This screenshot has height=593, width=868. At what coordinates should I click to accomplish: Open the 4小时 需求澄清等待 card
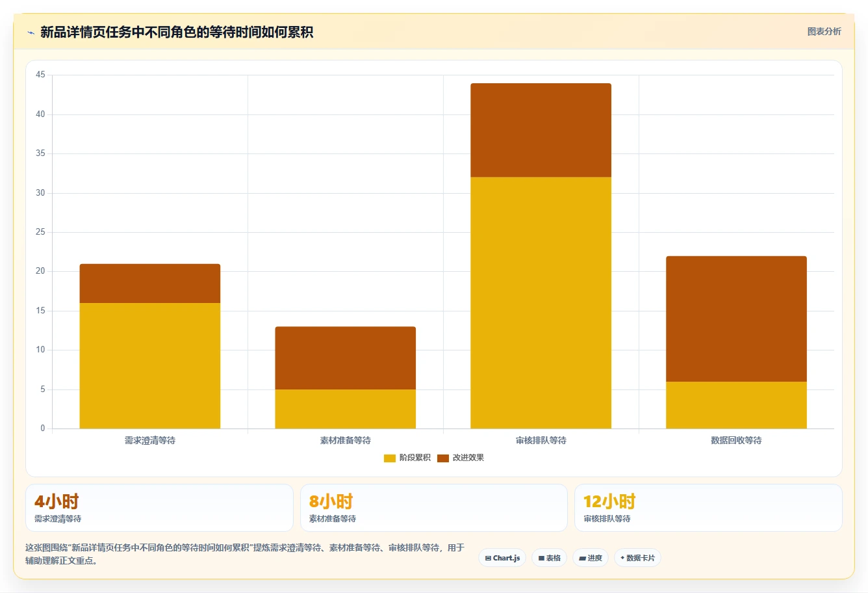159,508
